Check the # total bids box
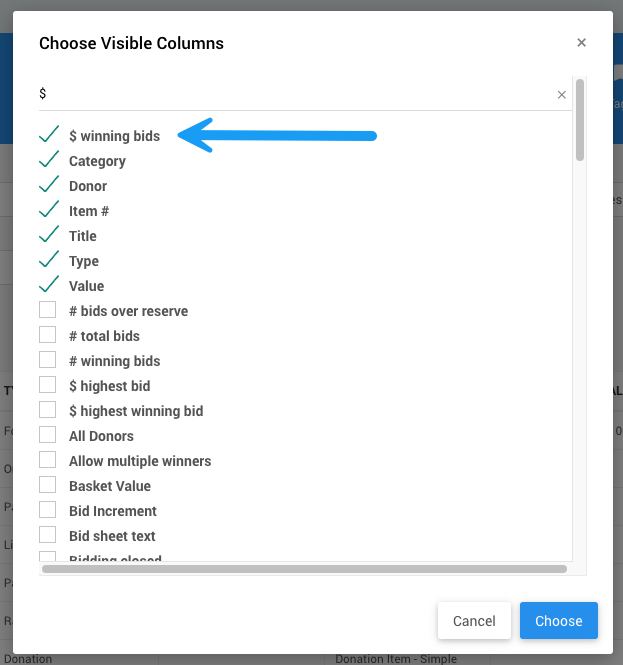Image resolution: width=623 pixels, height=665 pixels. (48, 335)
